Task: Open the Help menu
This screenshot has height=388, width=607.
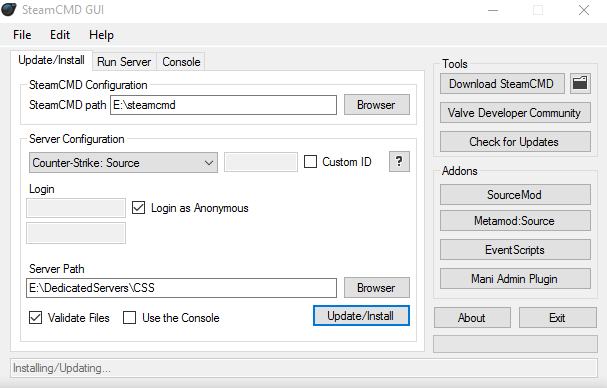Action: click(x=101, y=35)
